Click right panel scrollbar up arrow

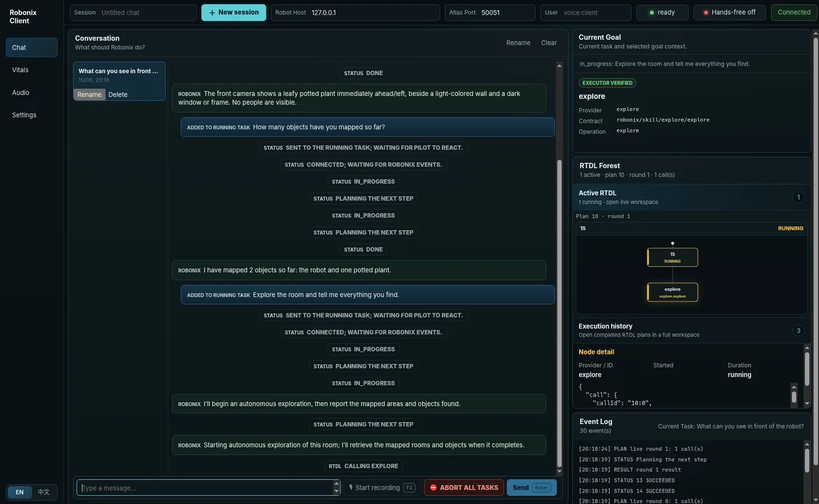click(x=815, y=33)
